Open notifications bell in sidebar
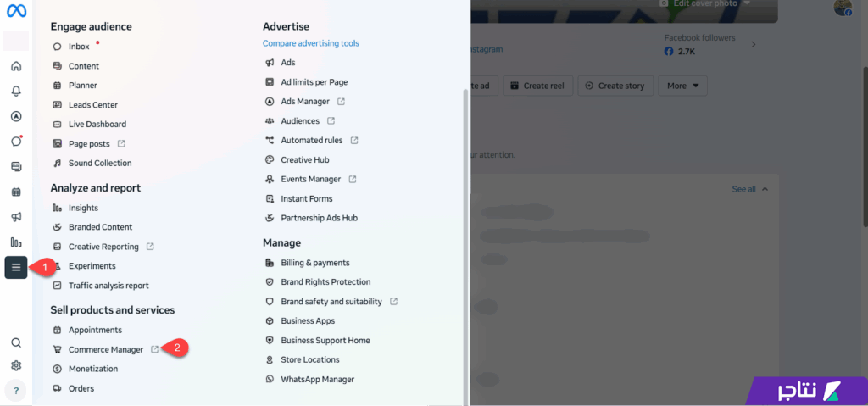The height and width of the screenshot is (406, 868). click(x=16, y=92)
